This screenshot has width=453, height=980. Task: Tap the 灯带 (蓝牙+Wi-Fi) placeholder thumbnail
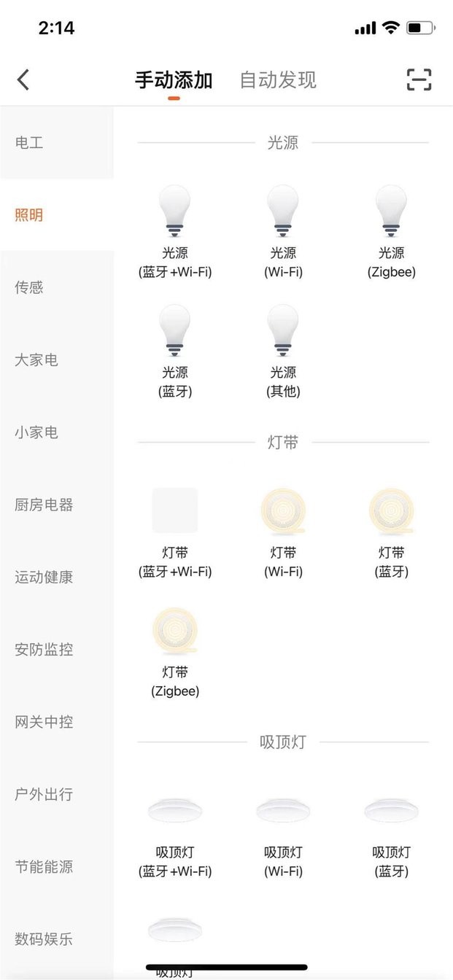pyautogui.click(x=175, y=511)
